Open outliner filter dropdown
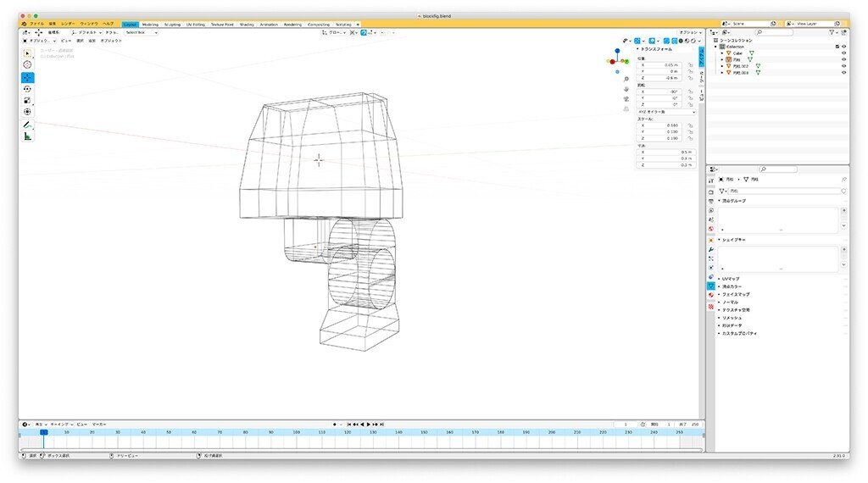The image size is (868, 483). click(x=832, y=33)
